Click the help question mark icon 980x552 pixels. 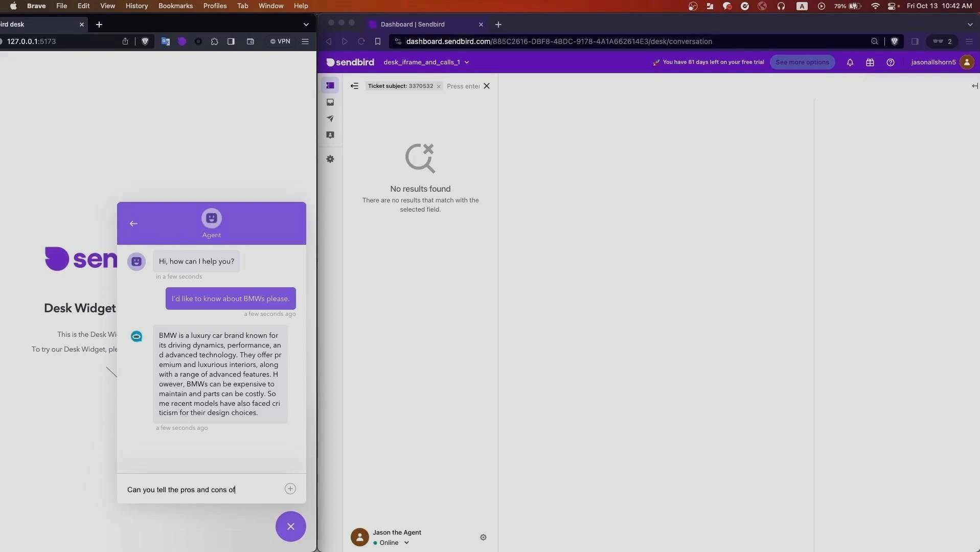point(890,62)
